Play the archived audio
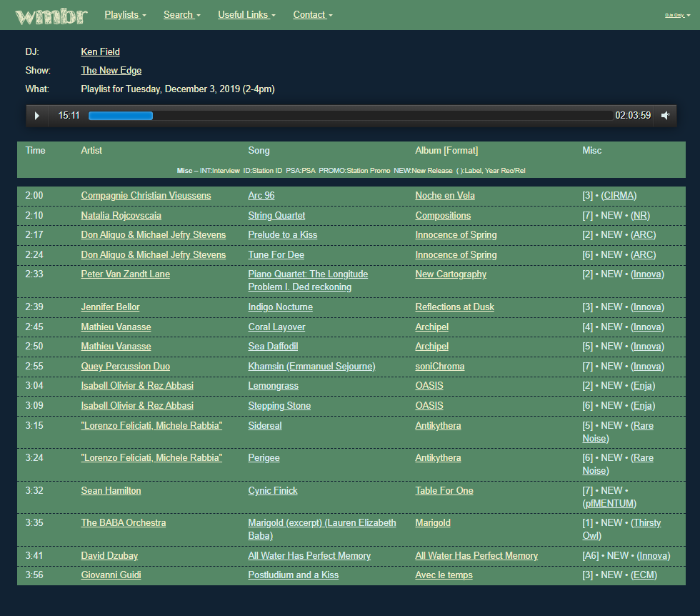The height and width of the screenshot is (616, 700). (37, 116)
